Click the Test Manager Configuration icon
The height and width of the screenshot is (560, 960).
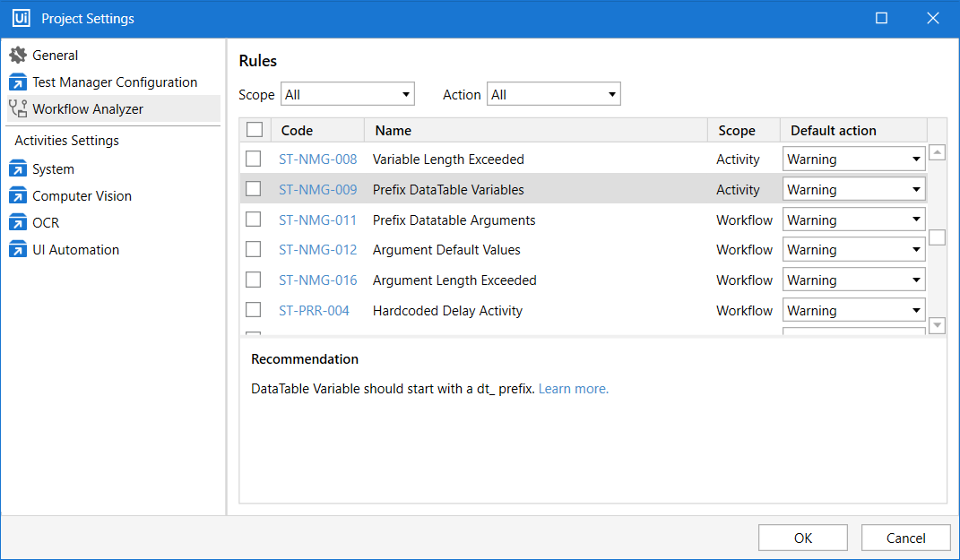(x=18, y=82)
